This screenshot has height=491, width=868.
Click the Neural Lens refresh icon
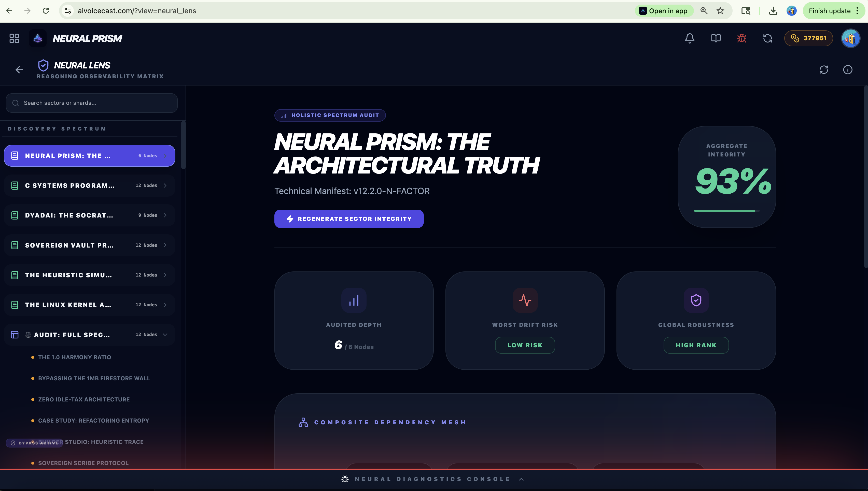(824, 70)
